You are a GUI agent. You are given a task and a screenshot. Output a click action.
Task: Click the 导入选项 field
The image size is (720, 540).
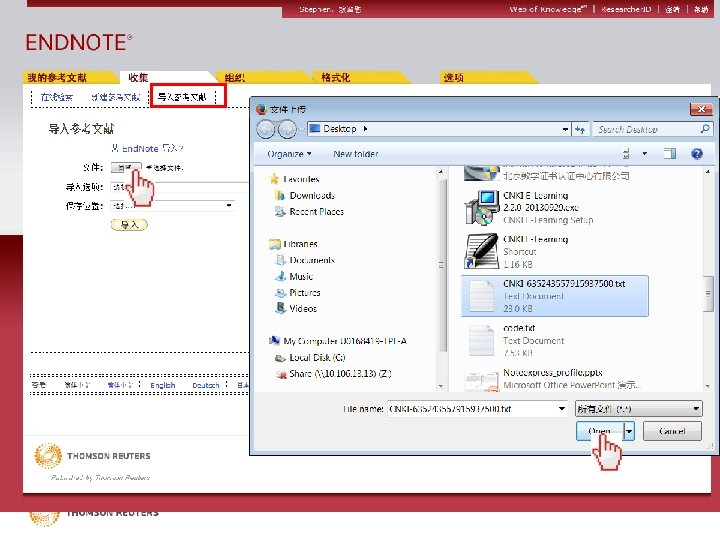(x=180, y=187)
